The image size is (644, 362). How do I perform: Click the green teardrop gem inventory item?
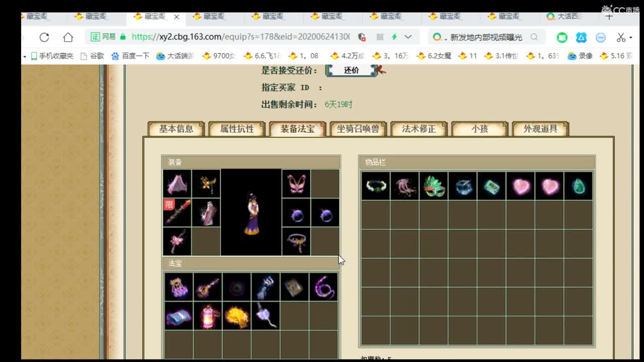579,186
